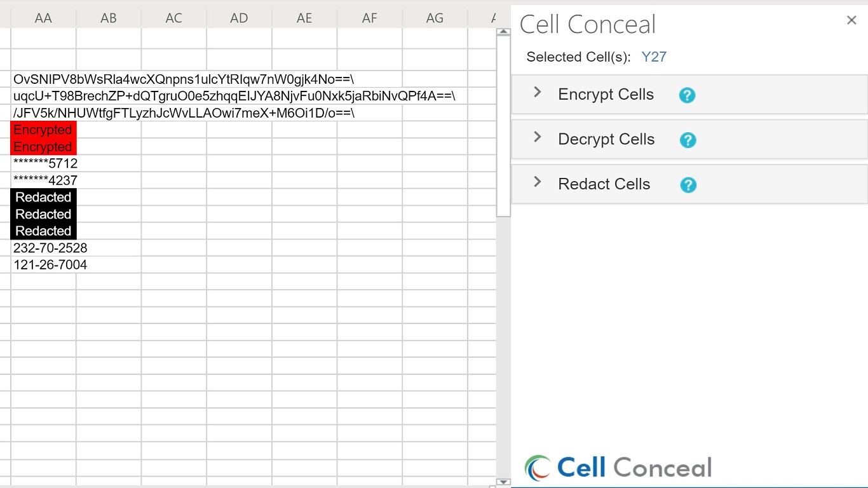This screenshot has width=868, height=488.
Task: Click the first black Redacted cell
Action: [x=43, y=197]
